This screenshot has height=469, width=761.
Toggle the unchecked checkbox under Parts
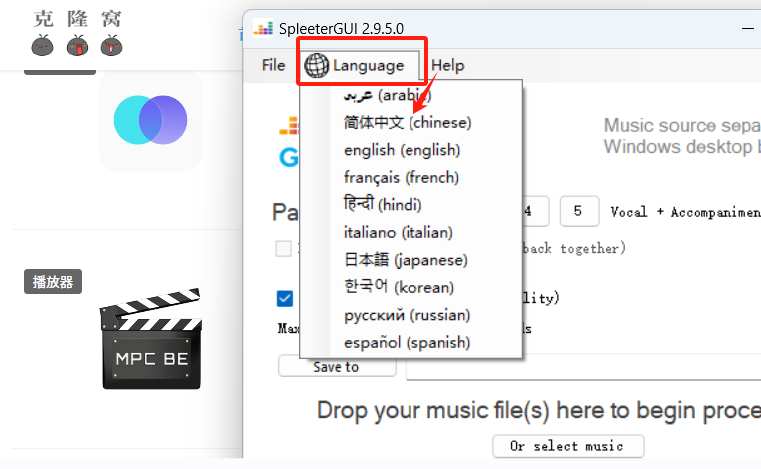pos(283,249)
